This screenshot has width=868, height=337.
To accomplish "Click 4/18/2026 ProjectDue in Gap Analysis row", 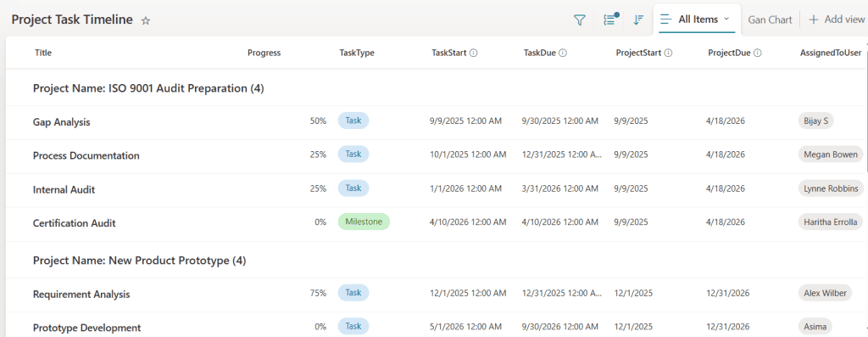I will [x=726, y=121].
